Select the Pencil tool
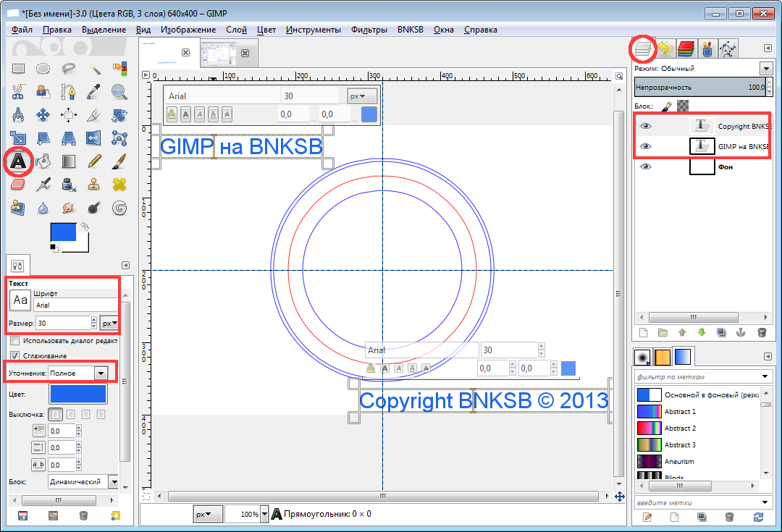782x532 pixels. click(x=93, y=161)
